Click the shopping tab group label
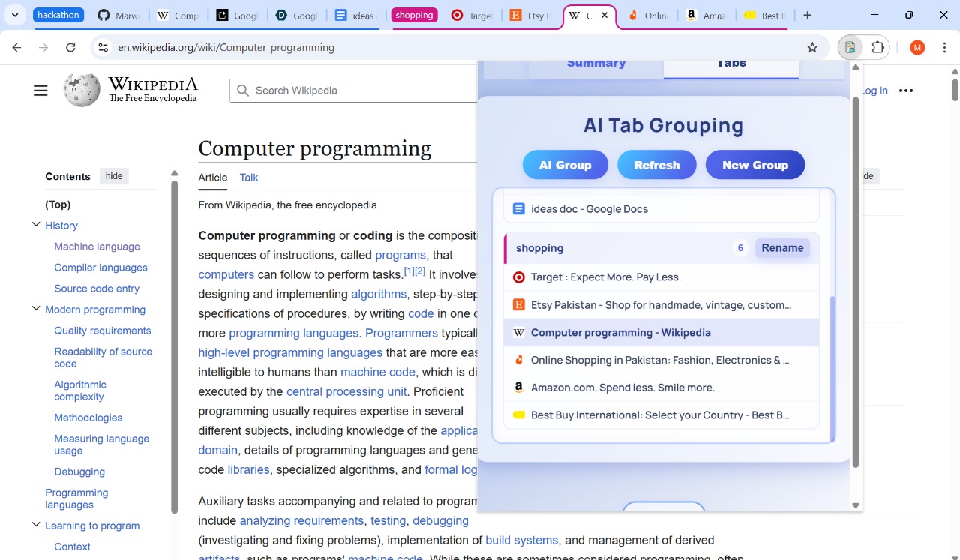 click(x=414, y=15)
